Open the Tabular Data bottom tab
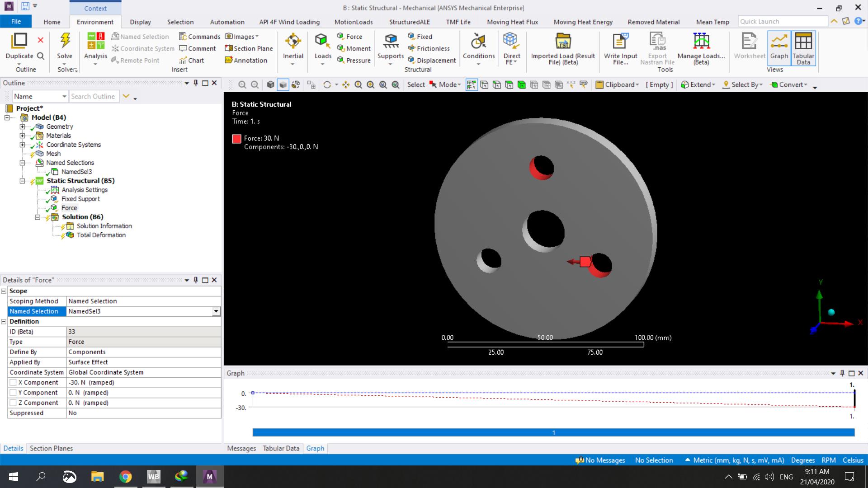 pos(281,448)
